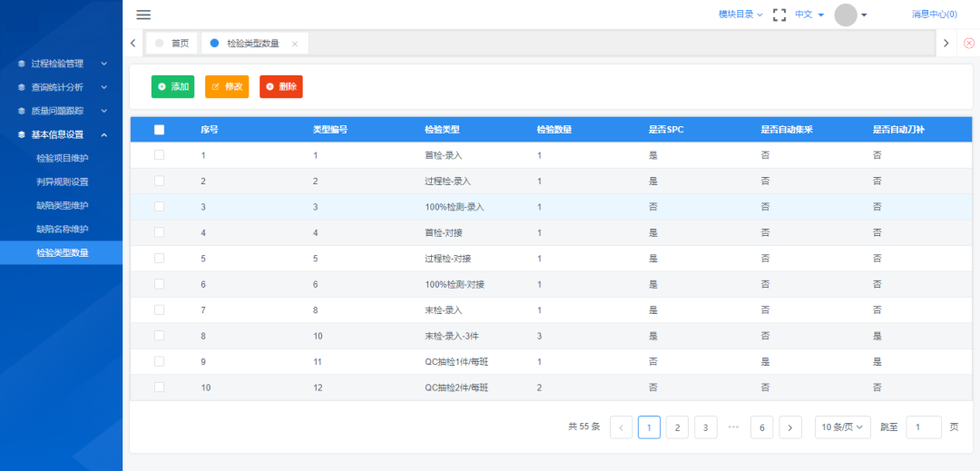Click the red 删除 button
Image resolution: width=980 pixels, height=471 pixels.
(x=281, y=87)
